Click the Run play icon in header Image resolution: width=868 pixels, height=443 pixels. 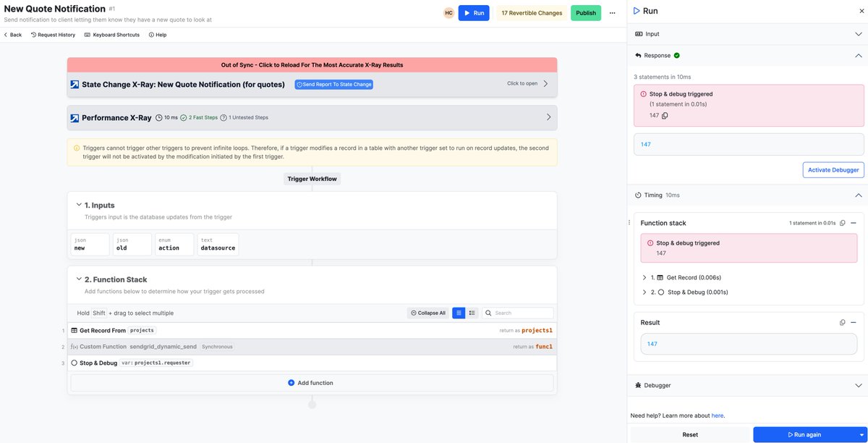467,13
